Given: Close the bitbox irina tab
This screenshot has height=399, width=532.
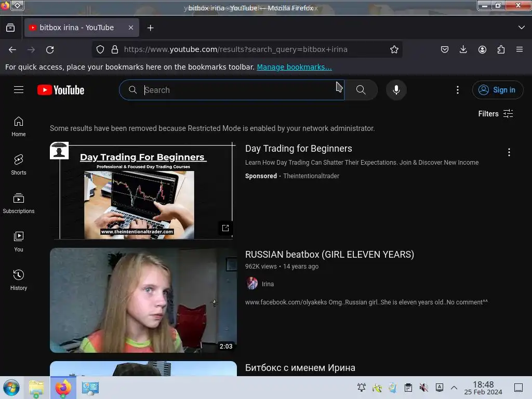Looking at the screenshot, I should tap(131, 28).
